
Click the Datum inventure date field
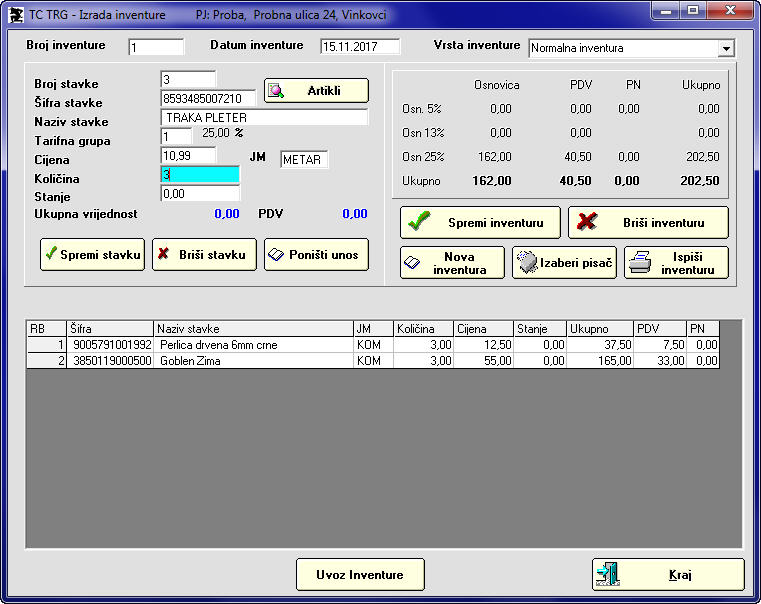click(x=360, y=47)
